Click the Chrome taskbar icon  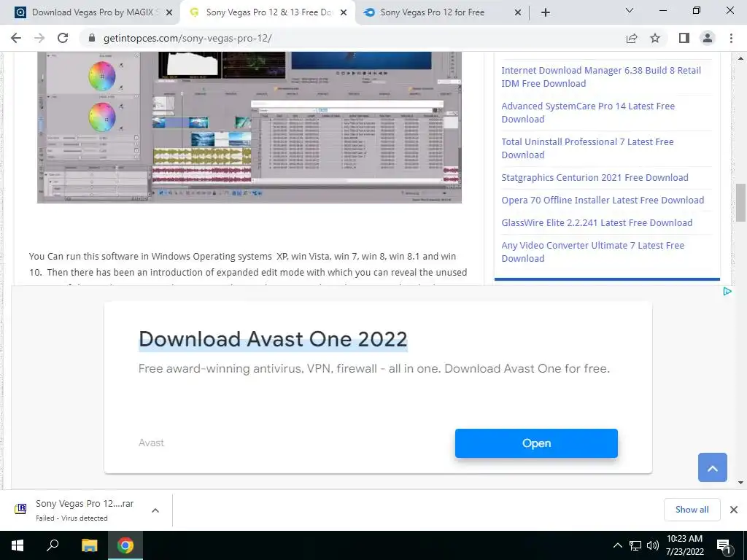[x=125, y=545]
